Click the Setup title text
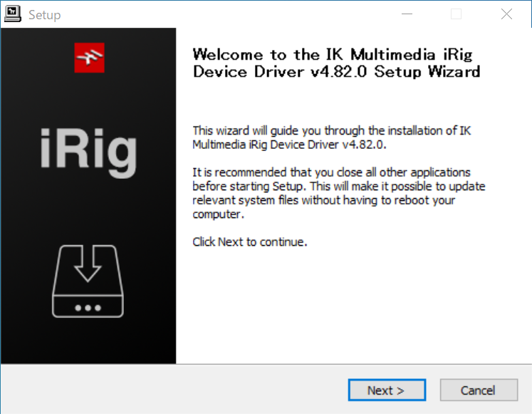 [x=44, y=15]
